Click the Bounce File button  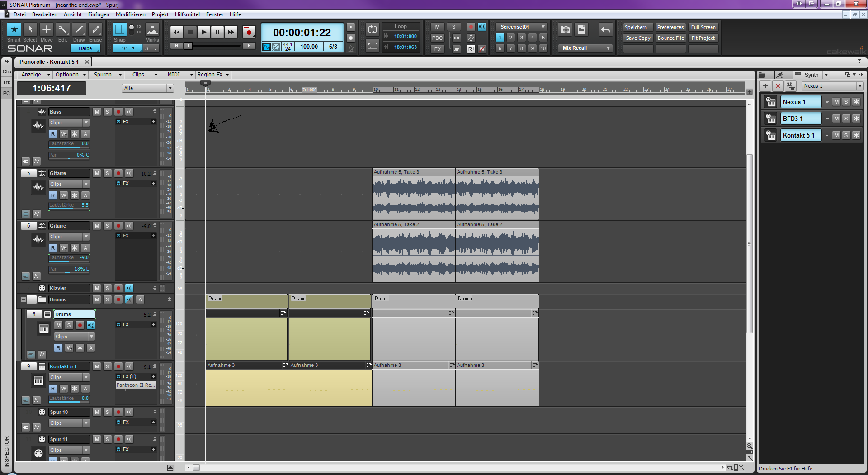tap(670, 38)
